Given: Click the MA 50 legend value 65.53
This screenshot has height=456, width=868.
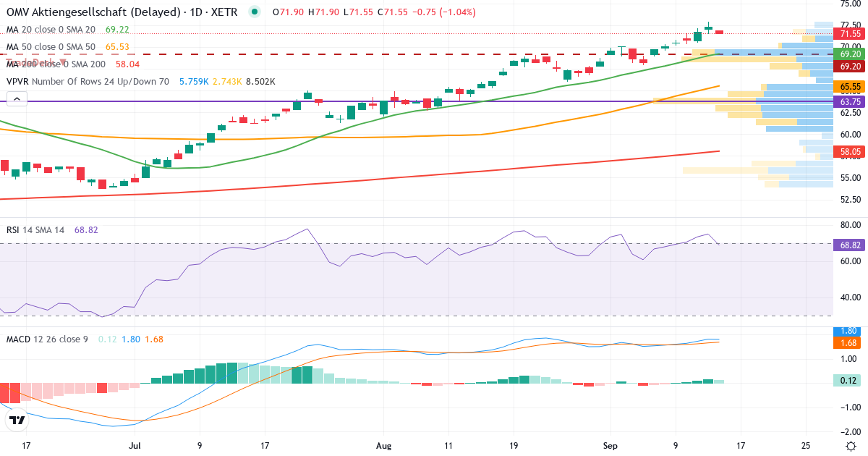Looking at the screenshot, I should coord(117,47).
